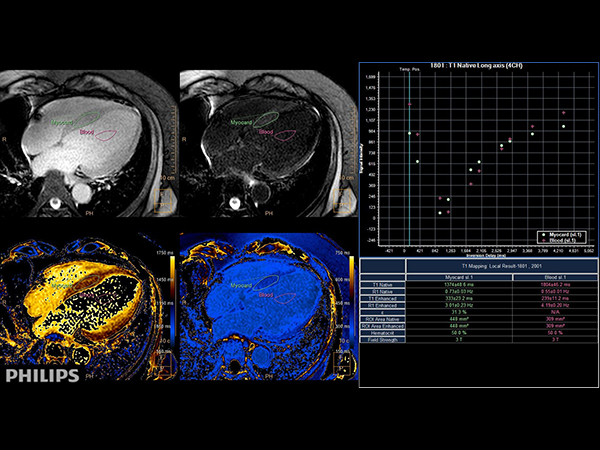Click the 'ROI Area Native' row label

383,319
